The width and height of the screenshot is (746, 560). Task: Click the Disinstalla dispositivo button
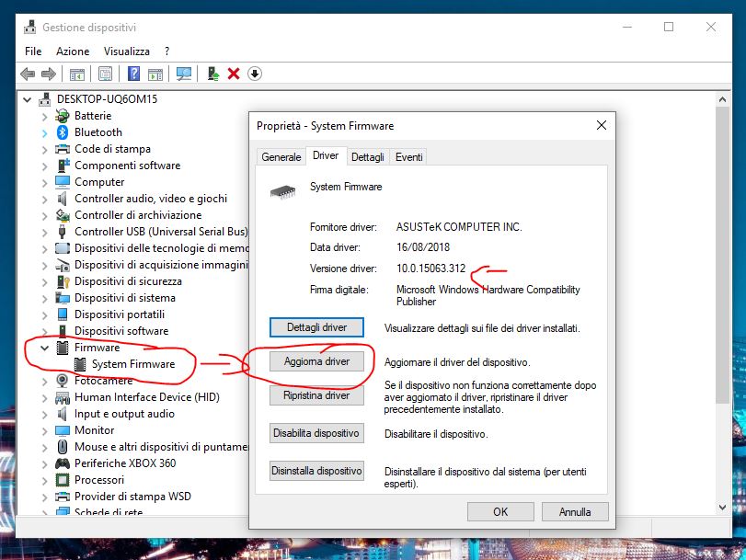pyautogui.click(x=316, y=471)
